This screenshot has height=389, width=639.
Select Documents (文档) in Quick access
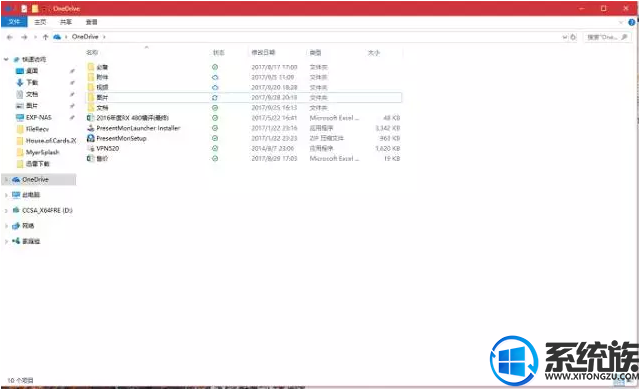pyautogui.click(x=32, y=94)
